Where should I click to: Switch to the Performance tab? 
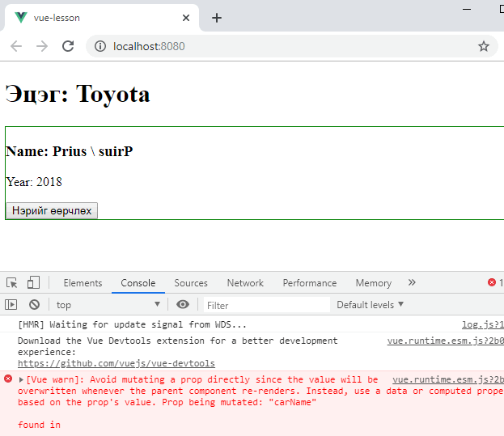(310, 283)
